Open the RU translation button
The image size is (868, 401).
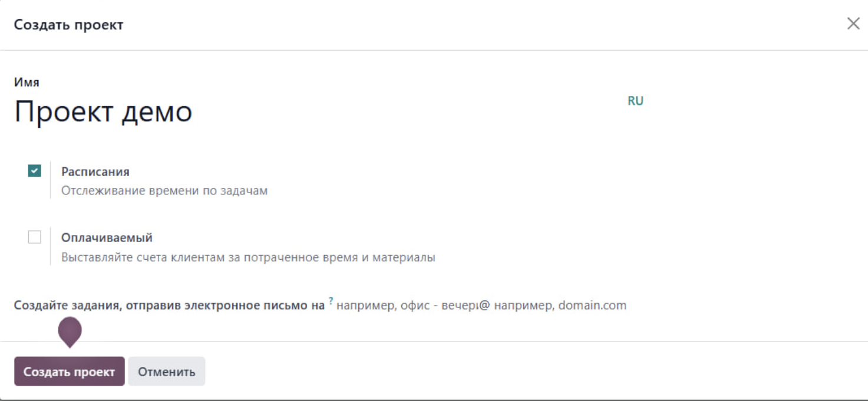point(635,101)
